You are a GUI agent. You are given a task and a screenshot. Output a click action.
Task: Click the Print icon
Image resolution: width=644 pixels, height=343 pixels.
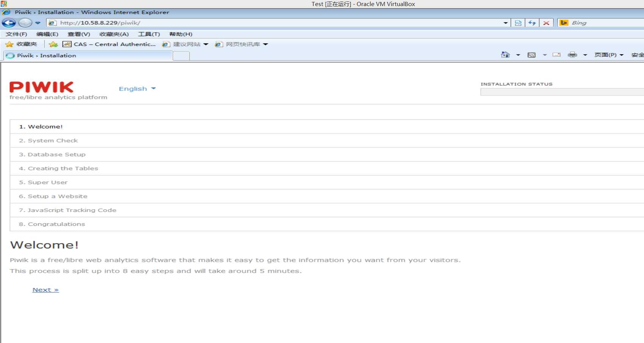(572, 55)
